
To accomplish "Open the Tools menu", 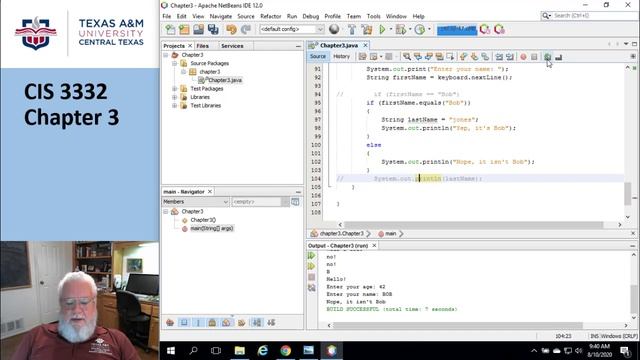I will 373,16.
